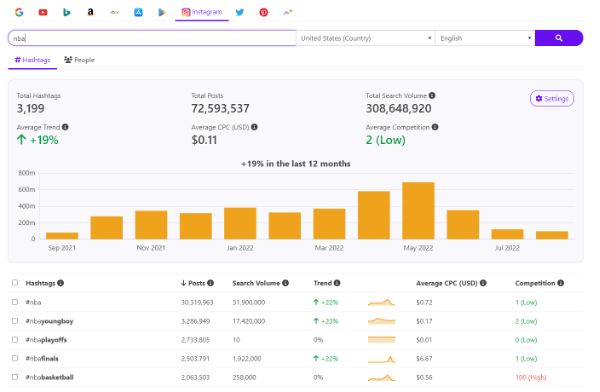The image size is (600, 392).
Task: Select the Amazon source icon
Action: click(90, 12)
